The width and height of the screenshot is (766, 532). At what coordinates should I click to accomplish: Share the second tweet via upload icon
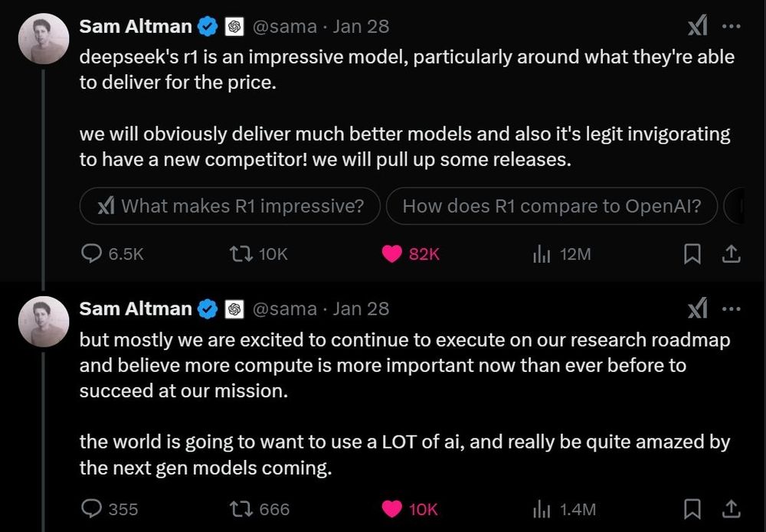tap(731, 509)
